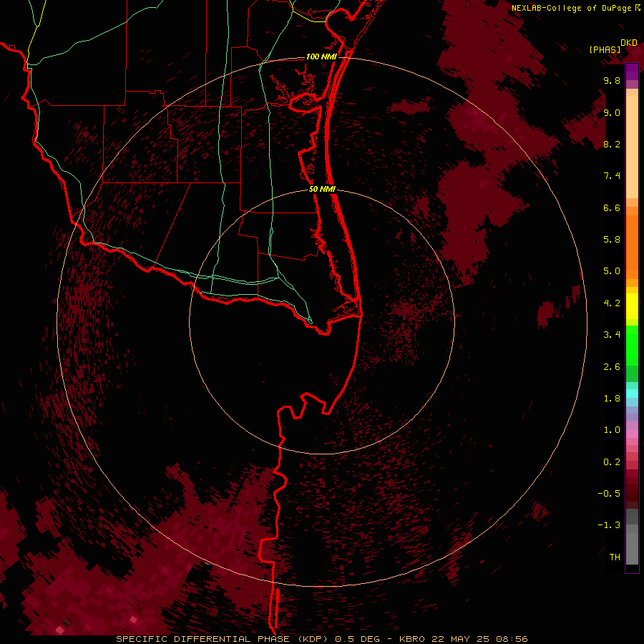
Task: Click the -1.3 scale value
Action: [609, 525]
